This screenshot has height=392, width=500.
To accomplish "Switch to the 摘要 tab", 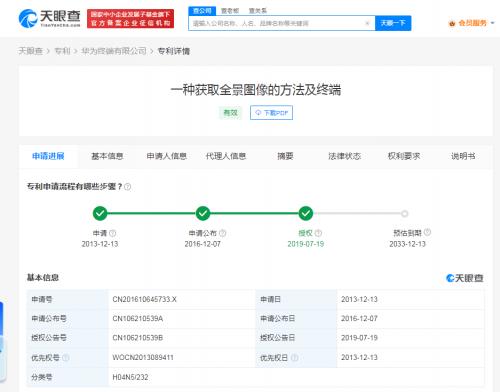I will pyautogui.click(x=285, y=156).
